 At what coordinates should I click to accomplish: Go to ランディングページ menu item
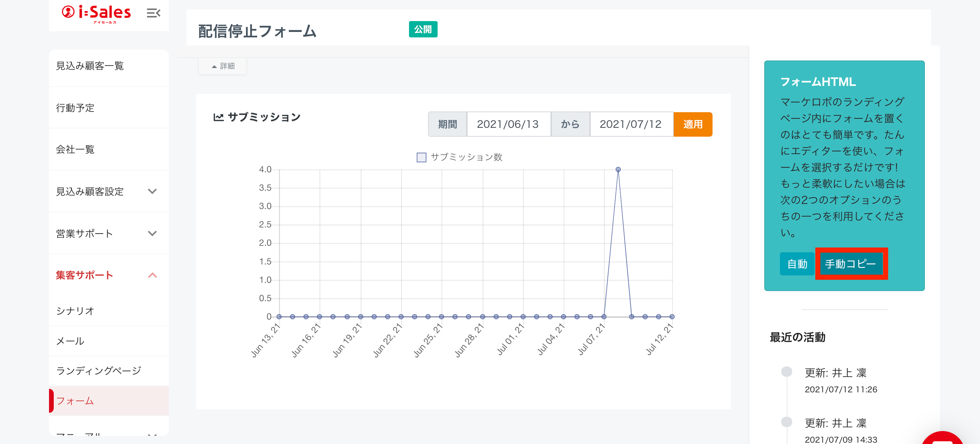coord(99,370)
